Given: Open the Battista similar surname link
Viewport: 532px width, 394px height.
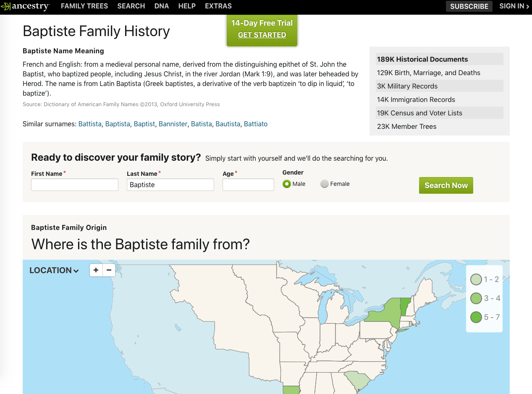Looking at the screenshot, I should [x=90, y=124].
